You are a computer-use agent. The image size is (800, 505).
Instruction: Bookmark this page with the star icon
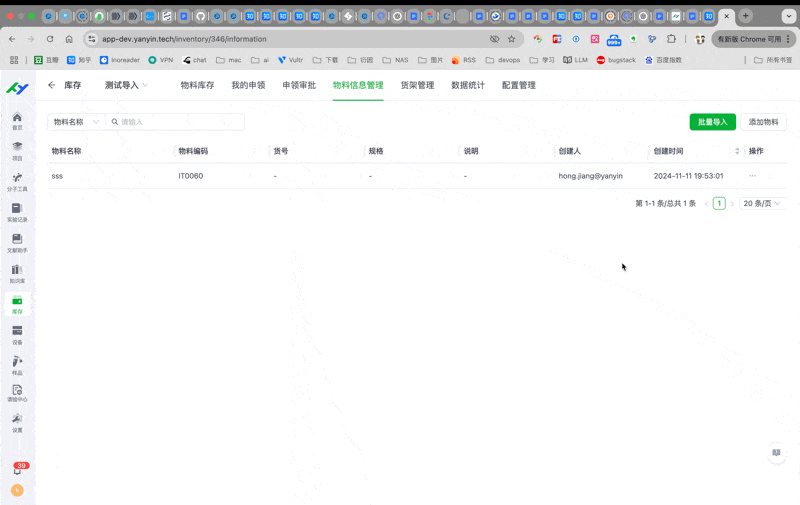[x=511, y=39]
